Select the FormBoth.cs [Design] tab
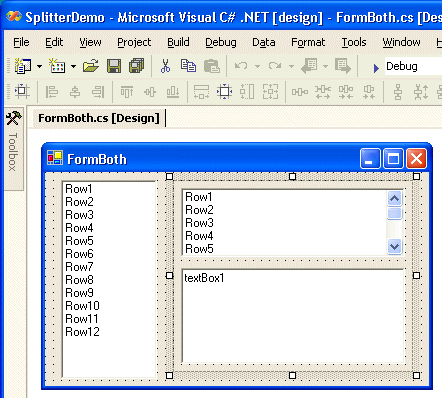Screen dimensions: 442x398 click(99, 118)
